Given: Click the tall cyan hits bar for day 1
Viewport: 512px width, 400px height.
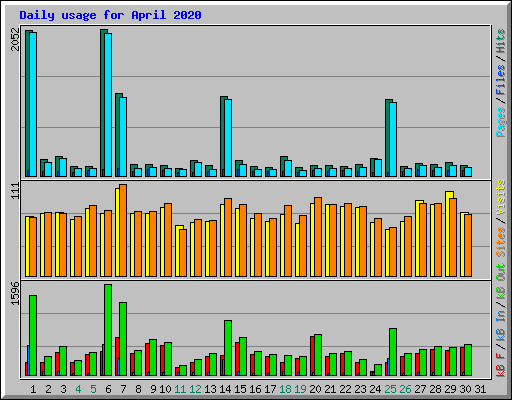Looking at the screenshot, I should pyautogui.click(x=33, y=104).
